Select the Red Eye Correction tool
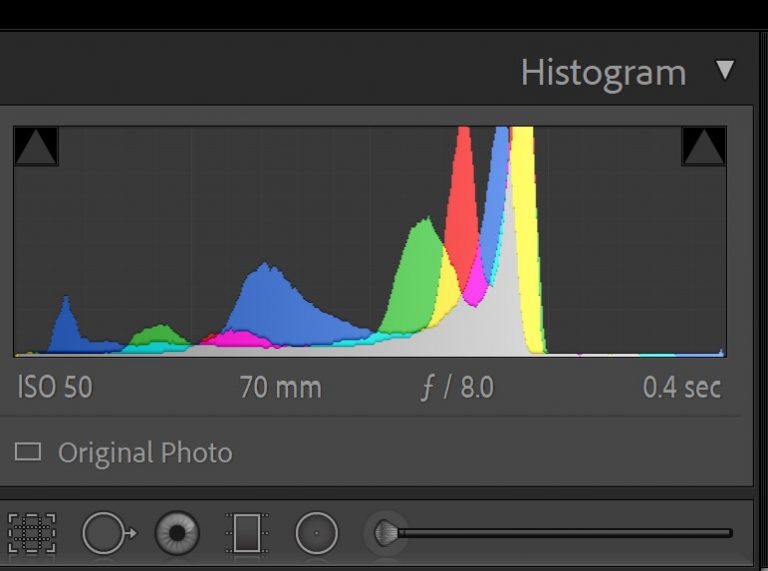This screenshot has width=768, height=571. click(x=177, y=533)
